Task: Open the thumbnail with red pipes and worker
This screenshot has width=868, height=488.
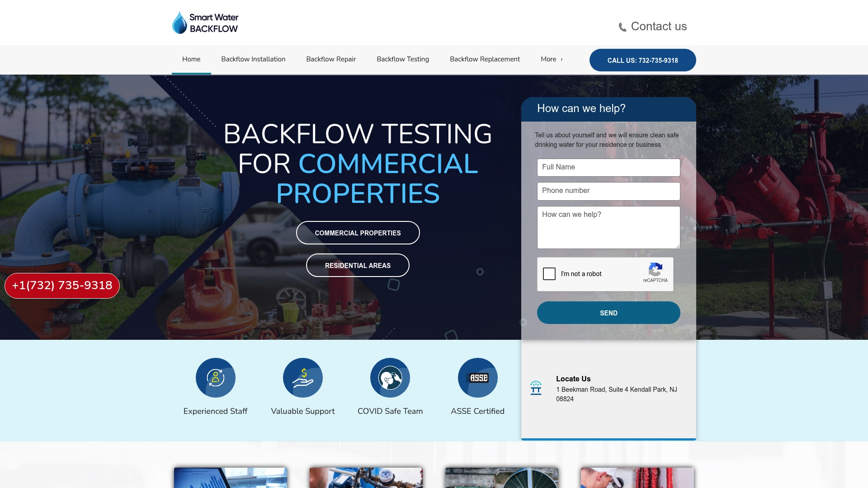Action: (637, 478)
